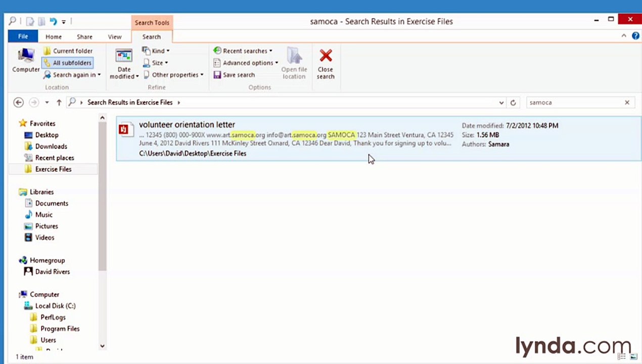Open the Music library

[43, 214]
